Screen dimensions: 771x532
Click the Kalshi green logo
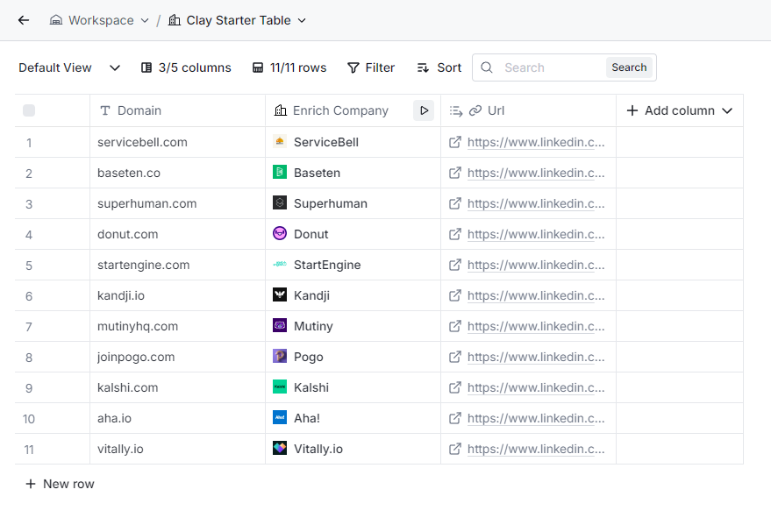click(280, 387)
